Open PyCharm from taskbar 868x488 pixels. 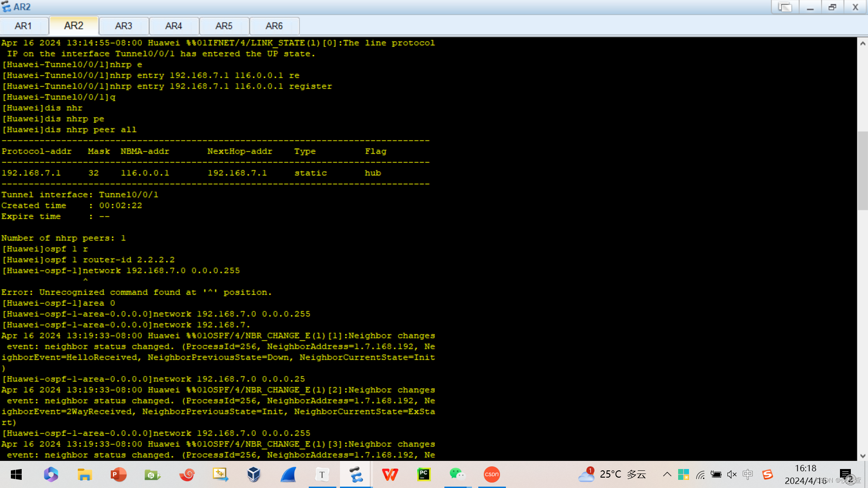pos(424,474)
